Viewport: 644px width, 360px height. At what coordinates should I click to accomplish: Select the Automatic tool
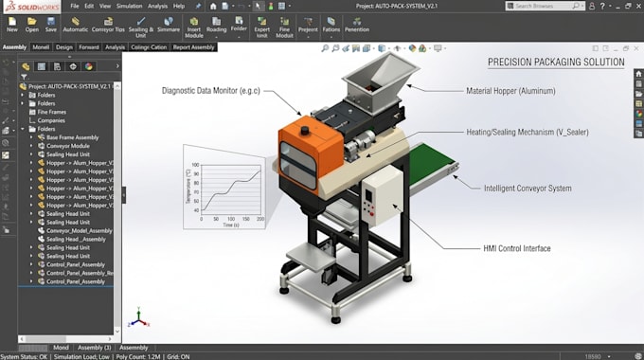[x=75, y=25]
